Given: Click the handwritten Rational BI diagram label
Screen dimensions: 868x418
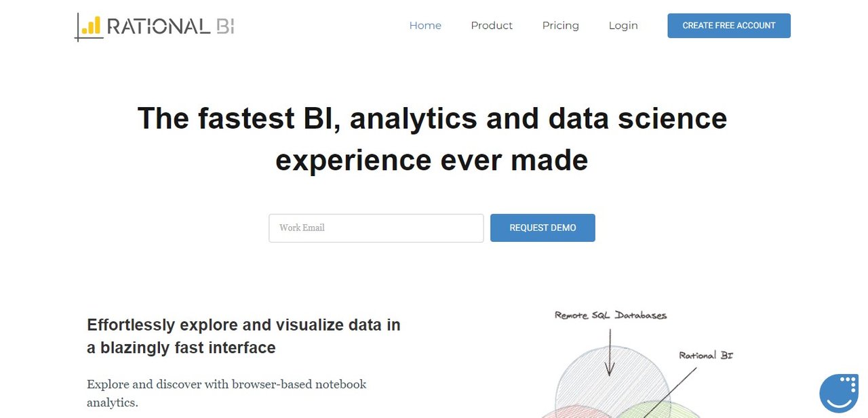Looking at the screenshot, I should [x=706, y=355].
